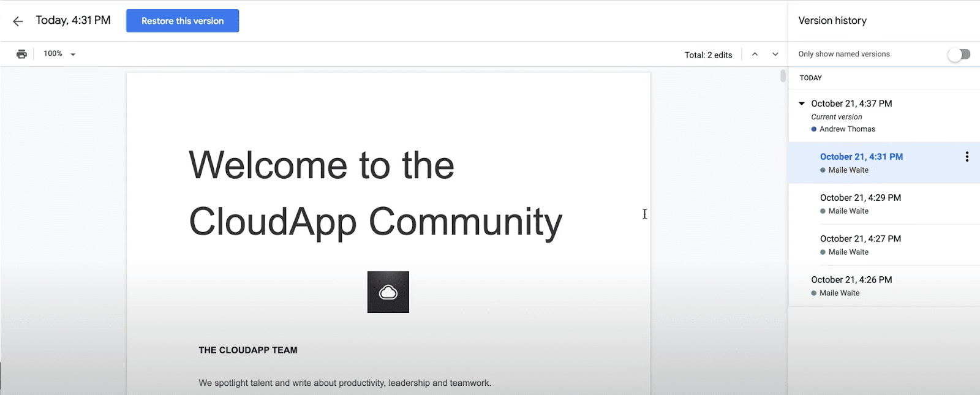The width and height of the screenshot is (980, 395).
Task: Click Maile Waite under 4:29 PM version
Action: point(848,211)
